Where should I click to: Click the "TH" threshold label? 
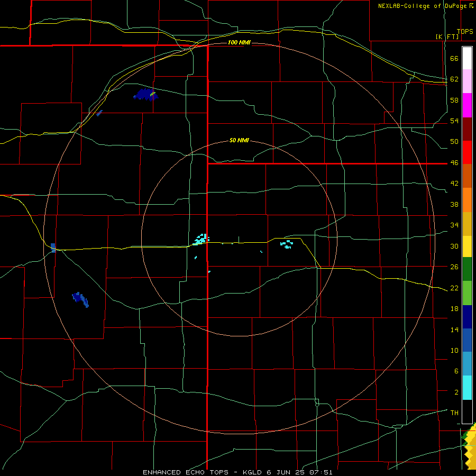point(454,413)
